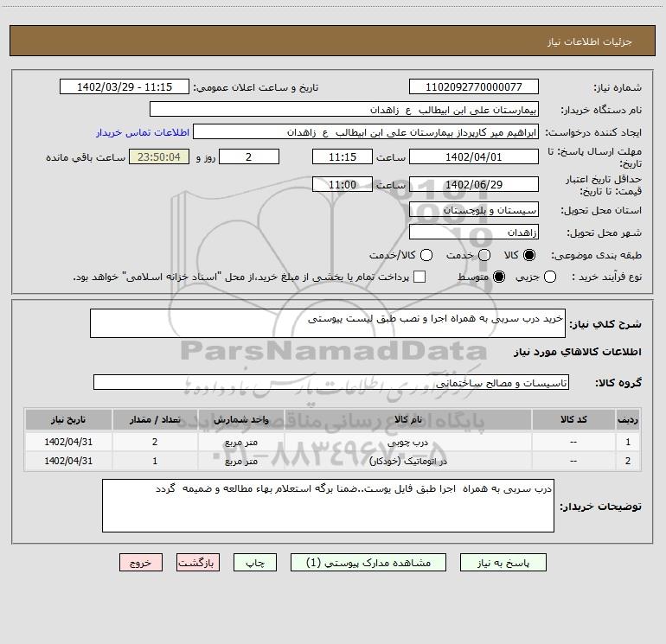Click the جزئیات اطلاعات نیاز header title

click(589, 41)
